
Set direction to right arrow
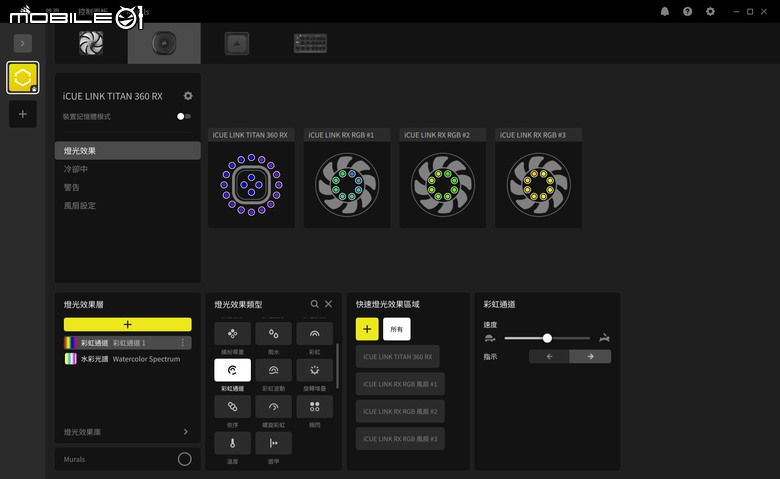590,356
